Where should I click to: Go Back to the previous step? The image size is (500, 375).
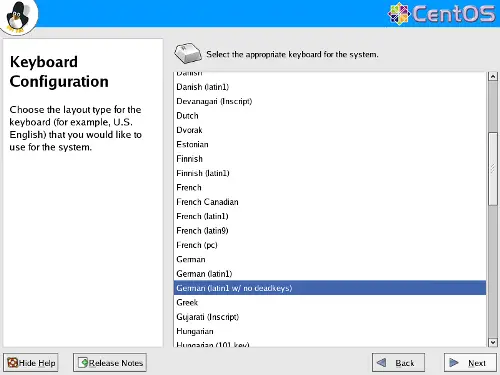tap(398, 362)
